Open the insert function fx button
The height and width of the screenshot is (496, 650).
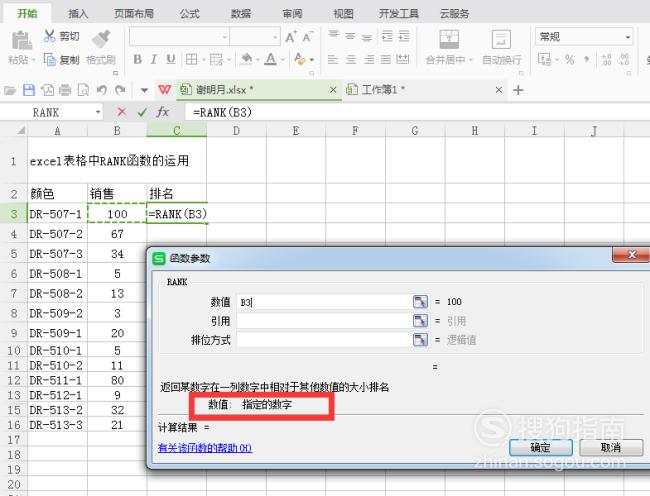click(x=162, y=111)
